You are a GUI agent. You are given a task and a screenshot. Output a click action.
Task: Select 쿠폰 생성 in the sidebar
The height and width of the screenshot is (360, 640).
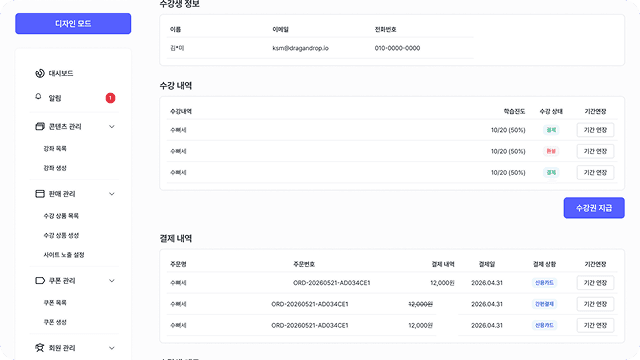click(55, 322)
